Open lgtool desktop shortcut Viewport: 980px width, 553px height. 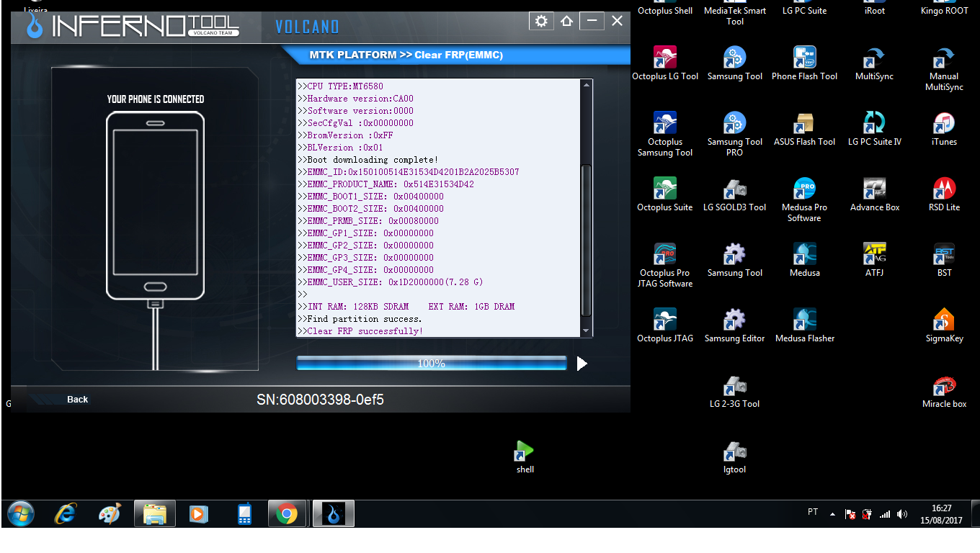pos(734,457)
